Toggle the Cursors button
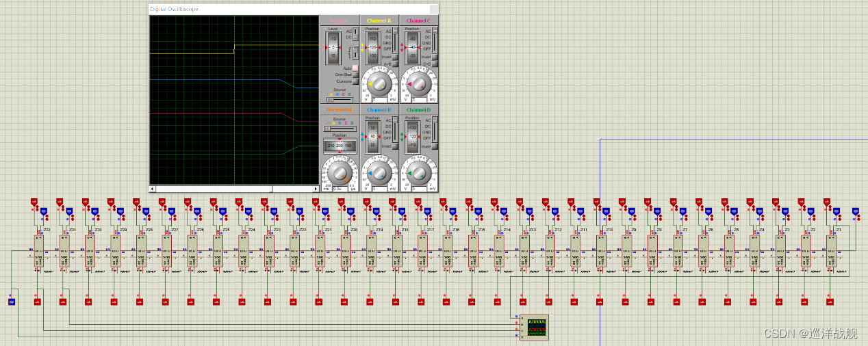Screen dimensions: 868x346 (x=355, y=81)
